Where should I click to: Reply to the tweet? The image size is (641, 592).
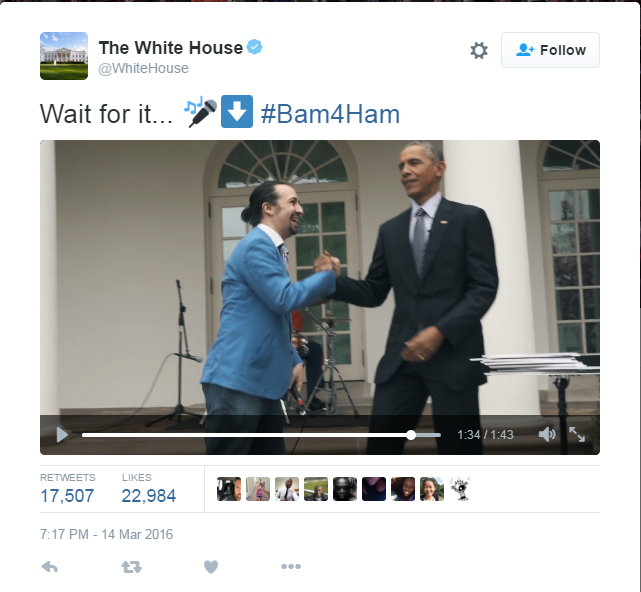click(x=50, y=567)
